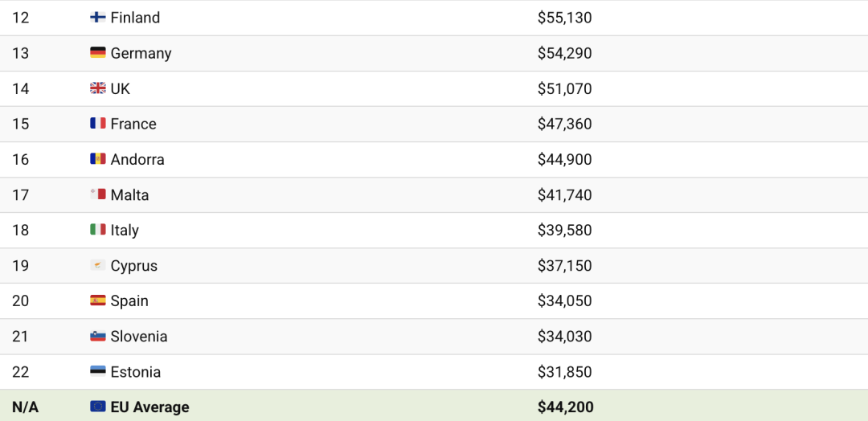This screenshot has width=868, height=421.
Task: Select the Malta flag icon
Action: coord(98,194)
